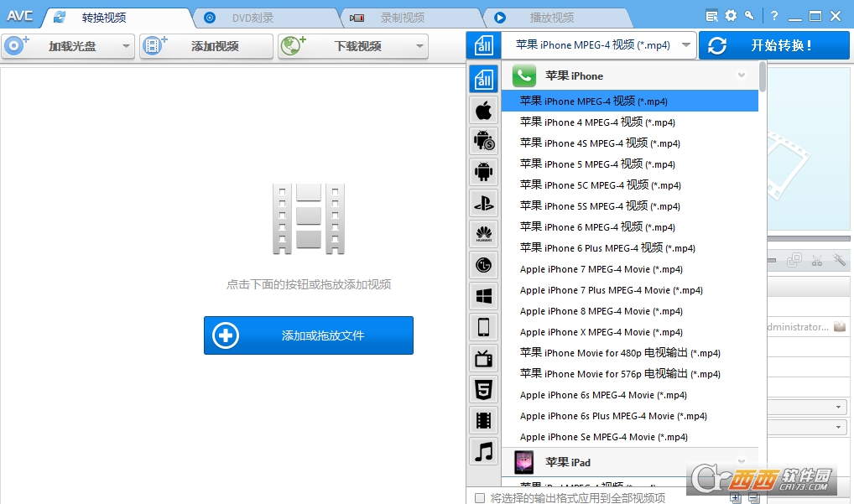Viewport: 854px width, 504px height.
Task: Open the PlayStation devices category
Action: click(x=484, y=203)
